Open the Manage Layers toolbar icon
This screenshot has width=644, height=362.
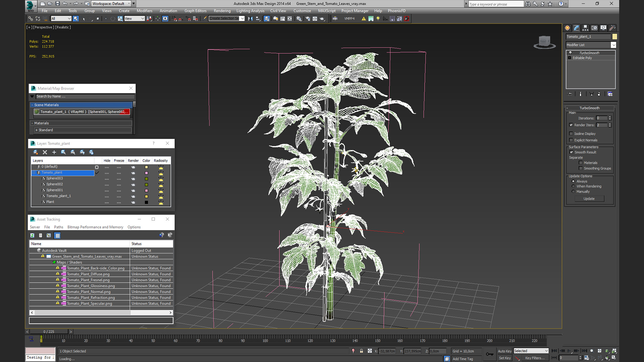pyautogui.click(x=267, y=19)
